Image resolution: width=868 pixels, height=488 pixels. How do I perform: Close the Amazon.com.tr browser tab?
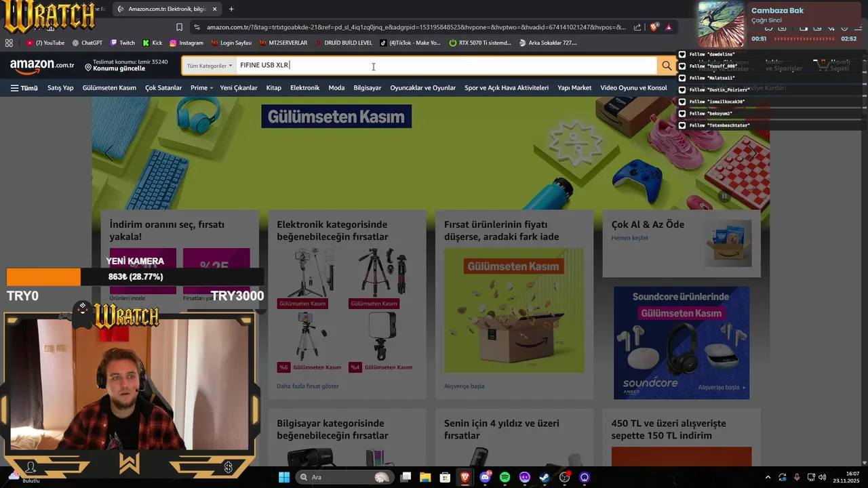(215, 9)
